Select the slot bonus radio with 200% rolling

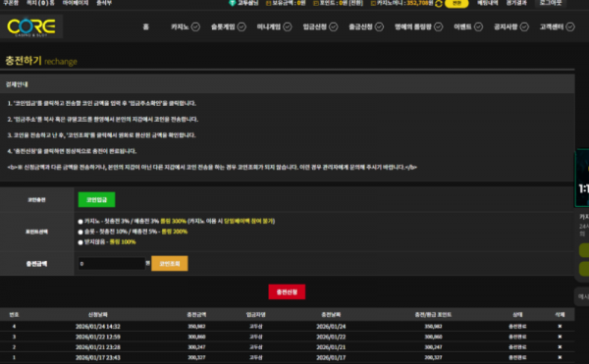click(x=80, y=232)
